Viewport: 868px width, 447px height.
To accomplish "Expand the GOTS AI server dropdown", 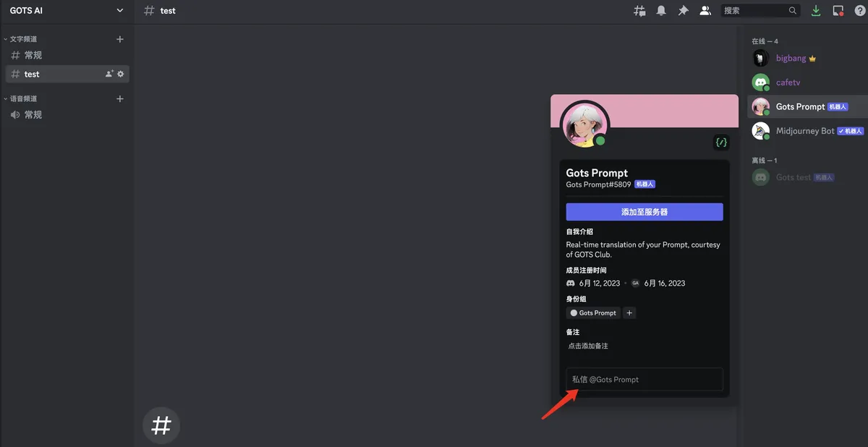I will coord(120,11).
